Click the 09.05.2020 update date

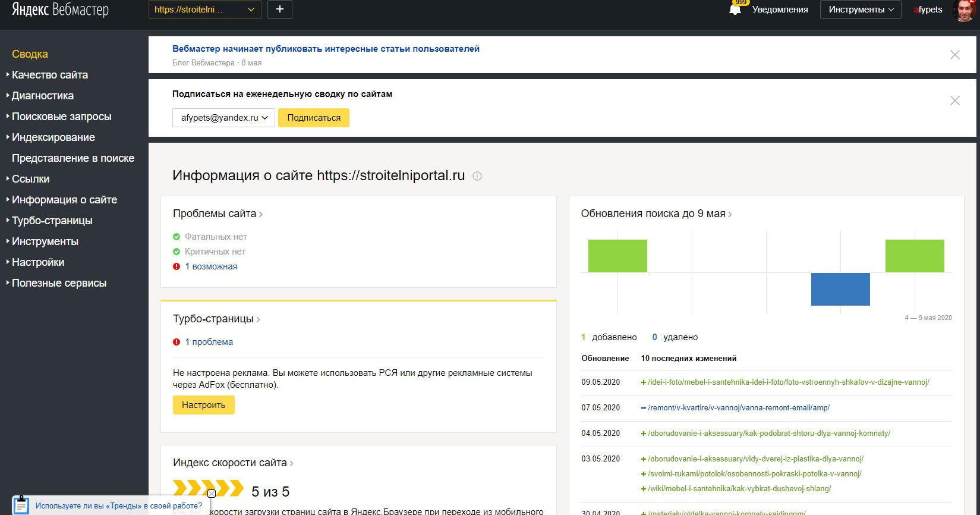[601, 382]
